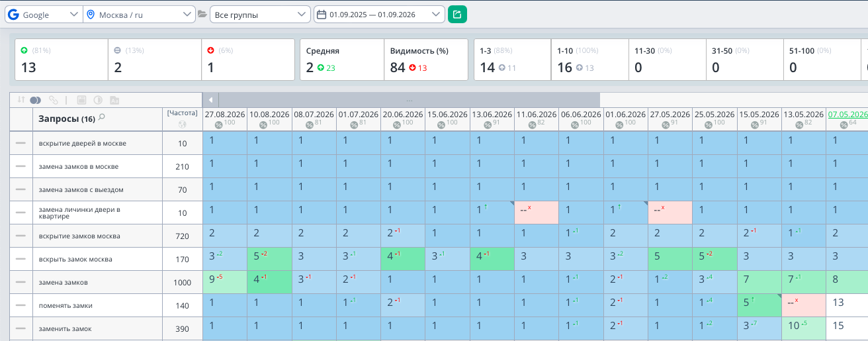Image resolution: width=868 pixels, height=341 pixels.
Task: Open the Москва / ru region dropdown
Action: (139, 15)
